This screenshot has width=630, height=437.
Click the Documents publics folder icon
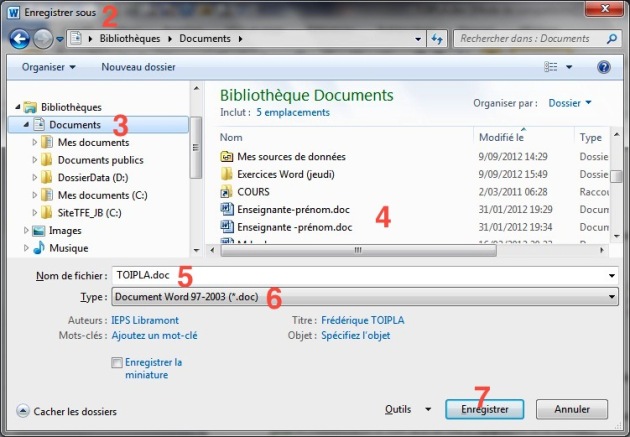coord(47,159)
